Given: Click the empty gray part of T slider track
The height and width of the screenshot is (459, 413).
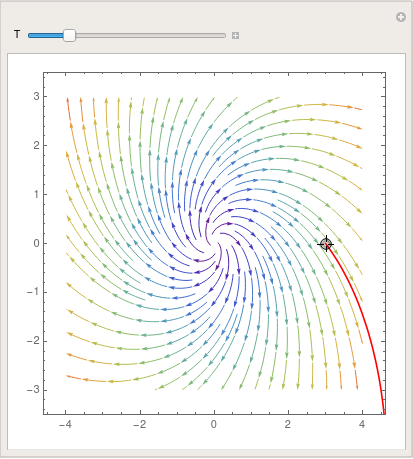Looking at the screenshot, I should pyautogui.click(x=151, y=35).
